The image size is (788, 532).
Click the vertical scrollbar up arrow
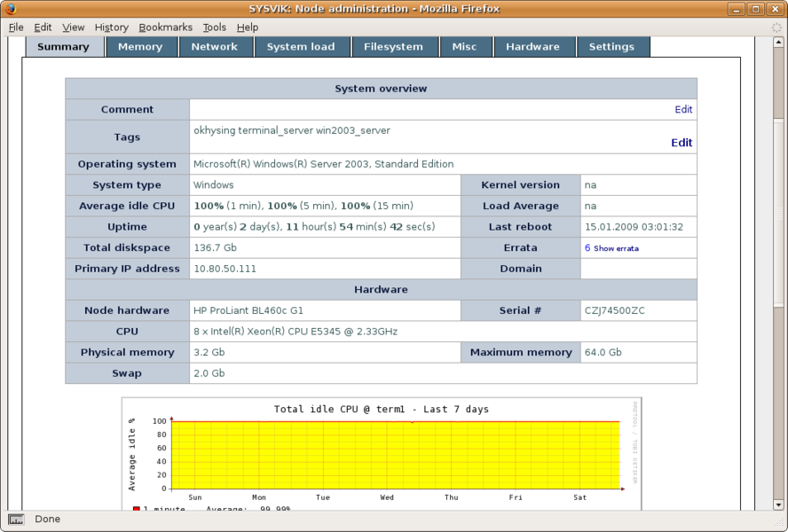pos(778,42)
